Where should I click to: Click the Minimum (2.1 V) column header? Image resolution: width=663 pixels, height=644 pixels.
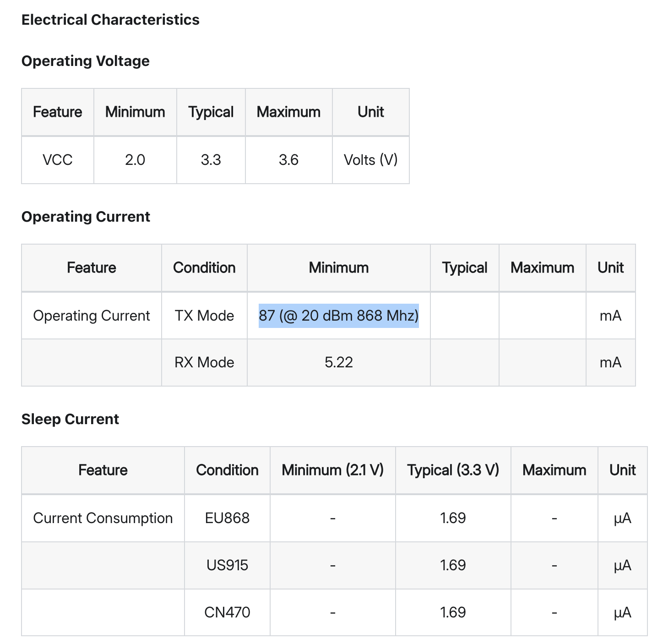[x=332, y=470]
